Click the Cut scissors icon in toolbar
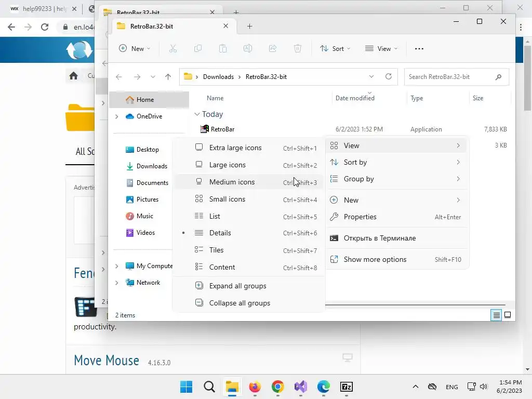The image size is (532, 399). [173, 48]
